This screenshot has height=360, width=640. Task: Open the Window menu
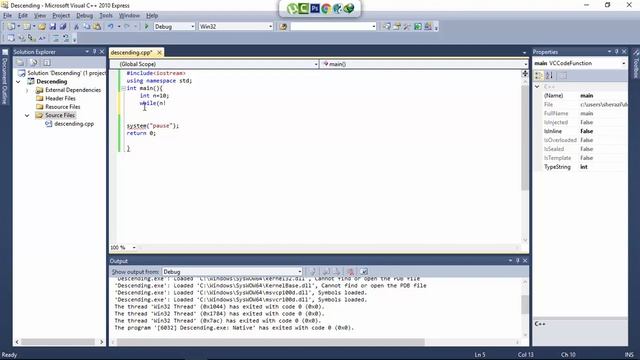[129, 16]
